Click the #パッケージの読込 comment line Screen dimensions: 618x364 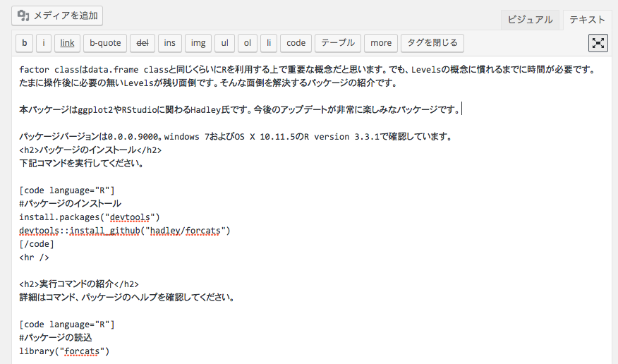[56, 338]
